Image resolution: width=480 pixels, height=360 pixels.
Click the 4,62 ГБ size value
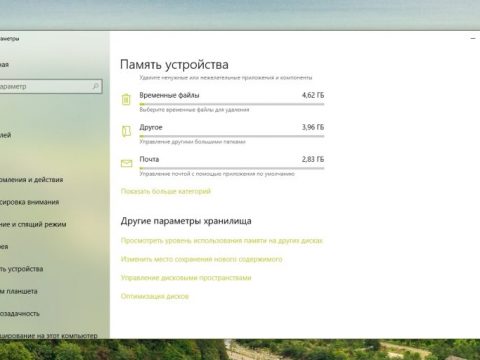313,95
